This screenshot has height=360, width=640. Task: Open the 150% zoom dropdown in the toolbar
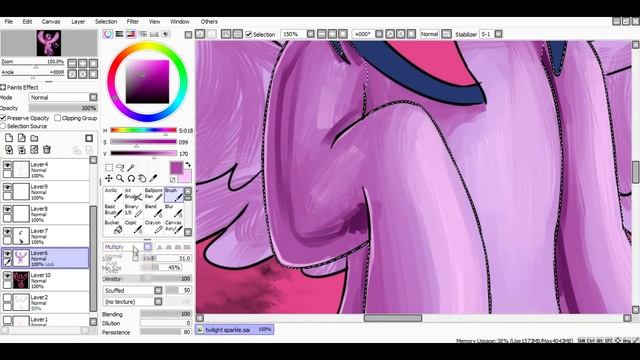pyautogui.click(x=311, y=34)
